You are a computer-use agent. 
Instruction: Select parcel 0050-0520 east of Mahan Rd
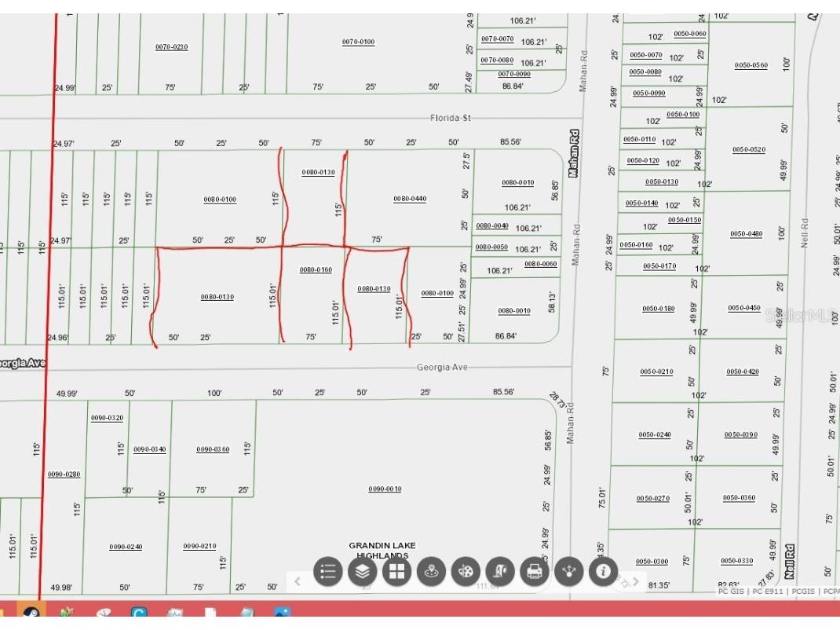[x=749, y=150]
